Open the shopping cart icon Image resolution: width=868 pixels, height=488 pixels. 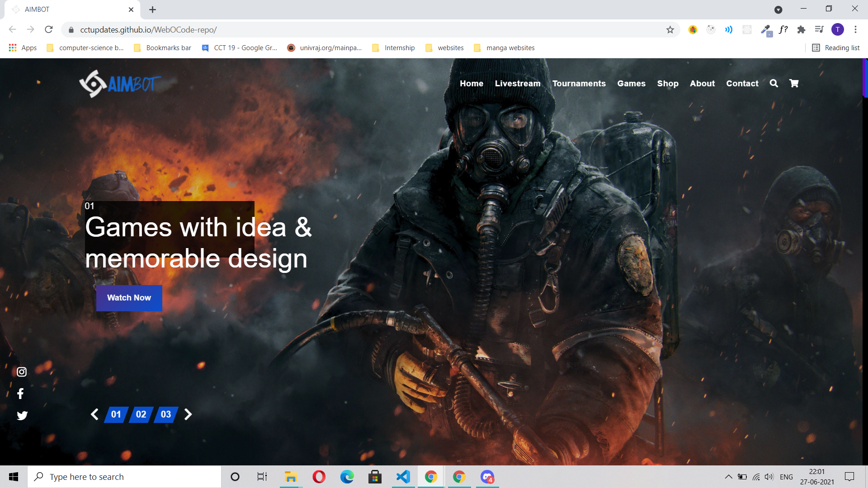(x=794, y=83)
